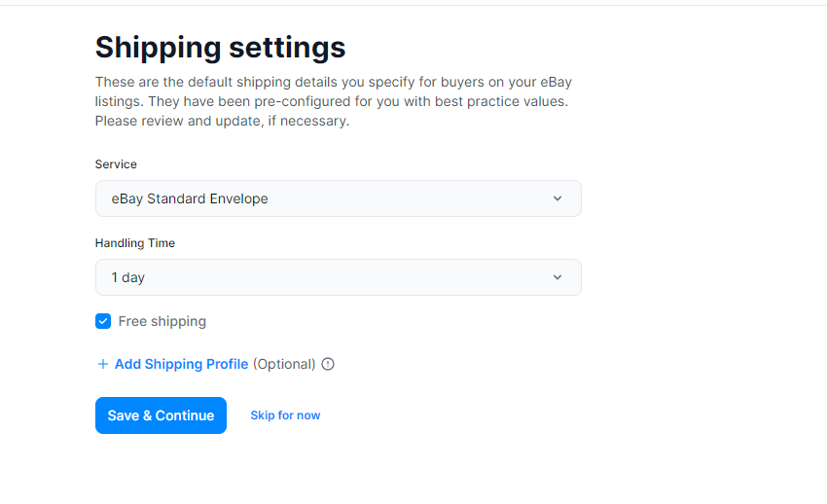This screenshot has width=827, height=504.
Task: Click the (Optional) text beside Add Shipping Profile
Action: pos(284,364)
